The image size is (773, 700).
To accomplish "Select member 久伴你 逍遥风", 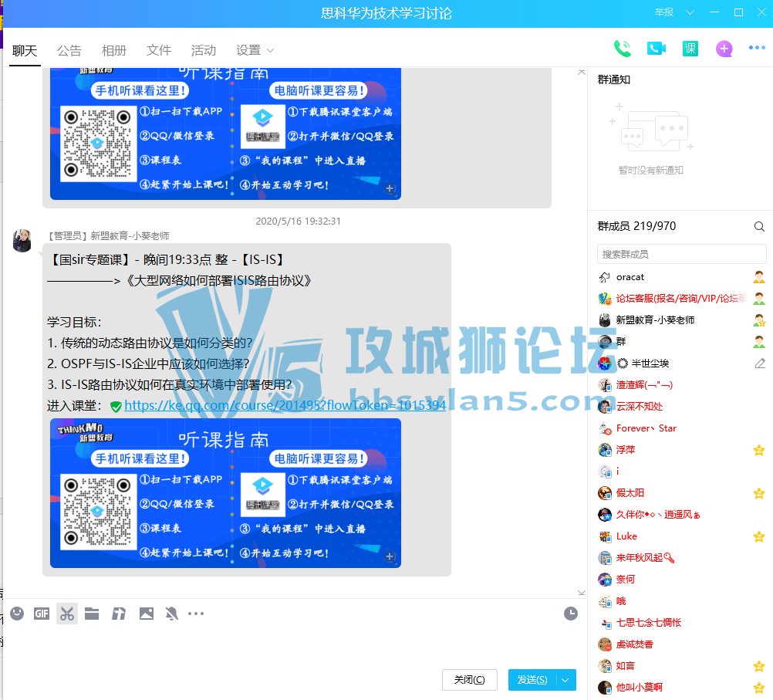I will pyautogui.click(x=681, y=515).
